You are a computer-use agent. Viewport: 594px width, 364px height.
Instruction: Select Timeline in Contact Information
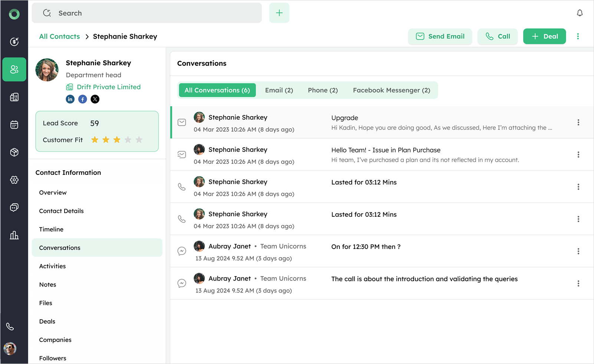coord(51,229)
